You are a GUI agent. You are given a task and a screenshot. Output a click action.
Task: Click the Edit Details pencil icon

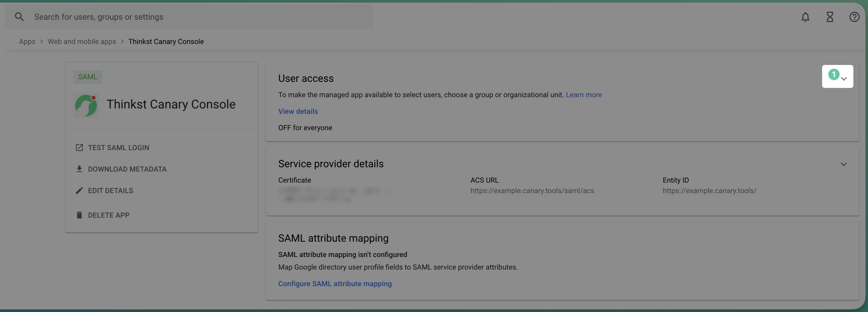pyautogui.click(x=79, y=190)
